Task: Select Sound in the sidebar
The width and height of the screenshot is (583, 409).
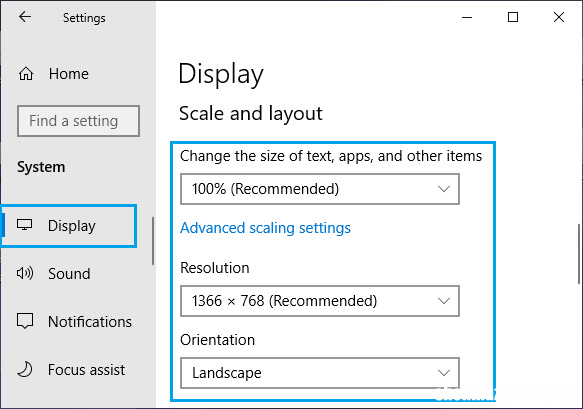Action: tap(69, 274)
